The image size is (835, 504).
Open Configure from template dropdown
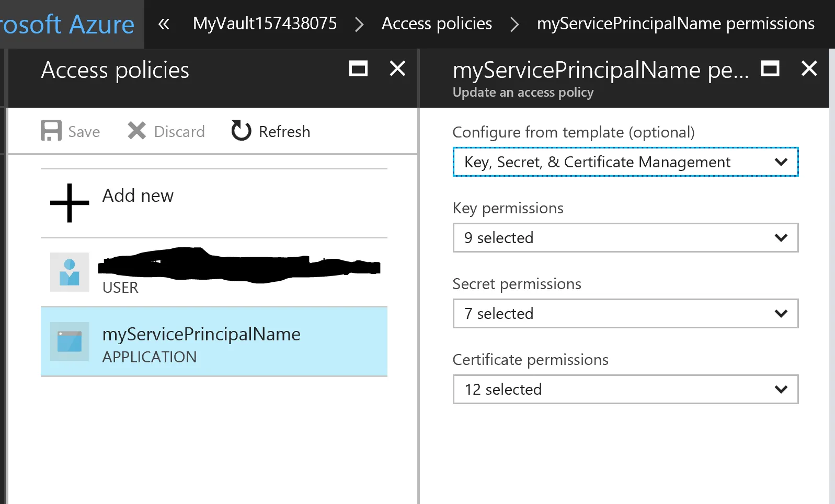[625, 162]
